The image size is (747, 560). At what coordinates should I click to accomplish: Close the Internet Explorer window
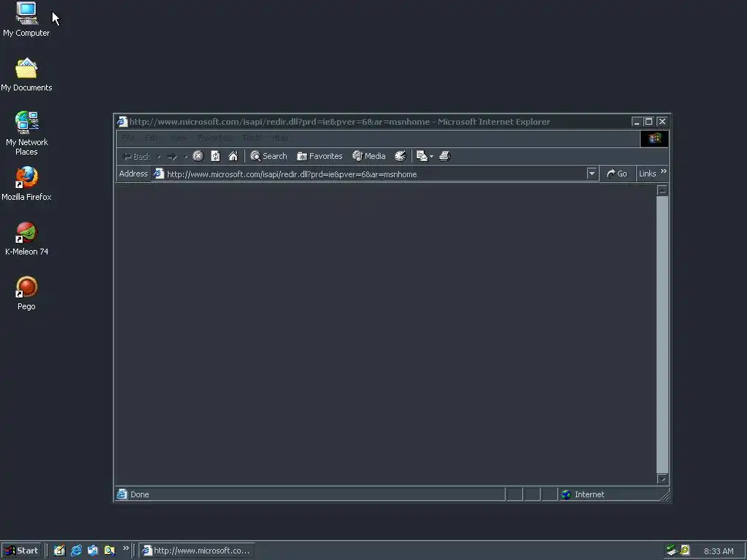coord(662,122)
